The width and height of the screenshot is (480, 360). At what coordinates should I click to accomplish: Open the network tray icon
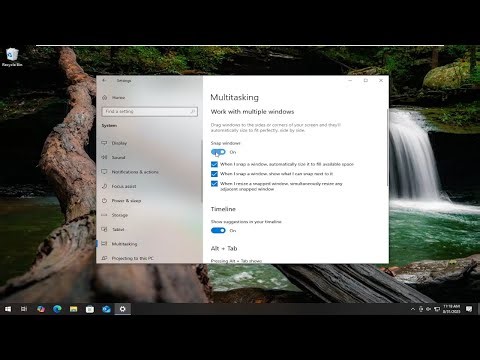(437, 309)
